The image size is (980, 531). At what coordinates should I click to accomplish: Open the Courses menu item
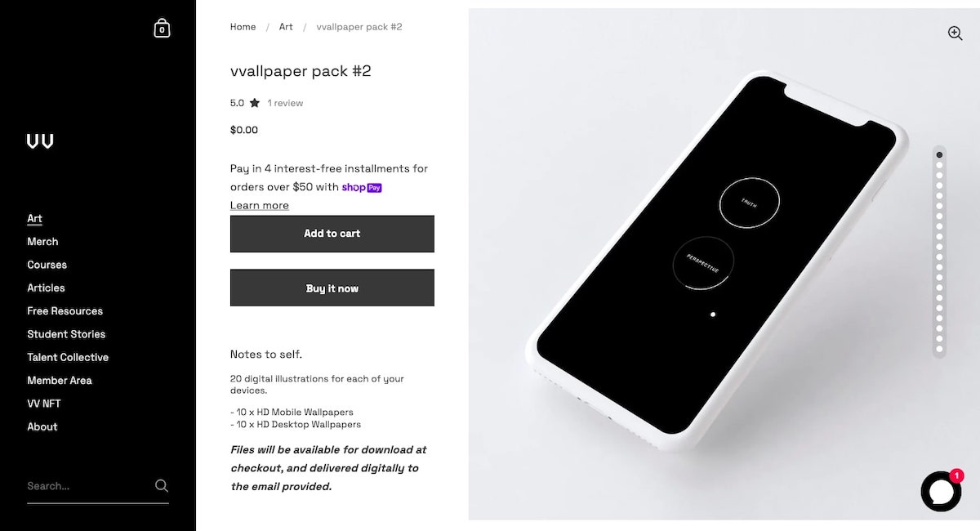click(x=47, y=265)
